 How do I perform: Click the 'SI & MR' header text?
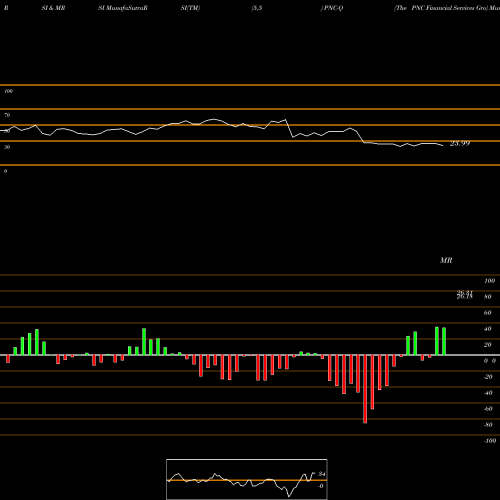pyautogui.click(x=53, y=8)
